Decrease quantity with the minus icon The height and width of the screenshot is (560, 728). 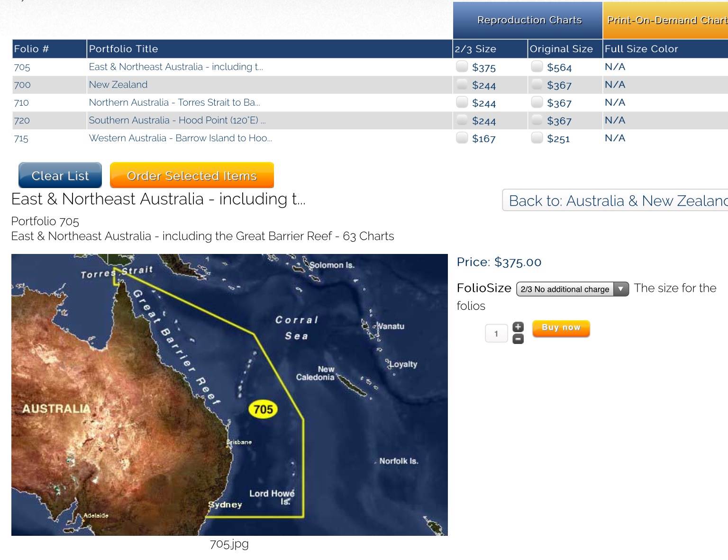pos(518,339)
